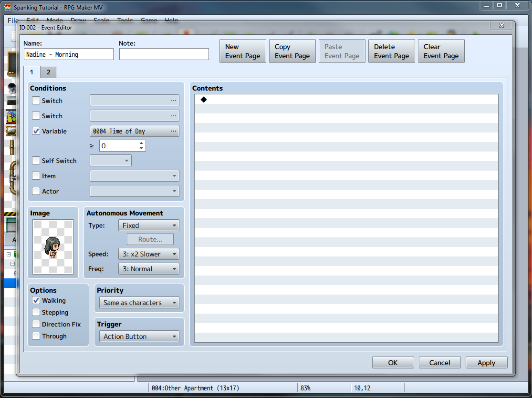Viewport: 532px width, 398px height.
Task: Open the Item condition dropdown
Action: pos(135,175)
